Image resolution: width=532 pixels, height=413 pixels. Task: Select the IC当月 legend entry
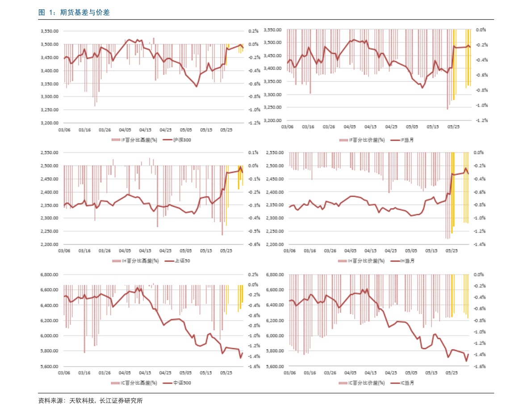point(402,383)
